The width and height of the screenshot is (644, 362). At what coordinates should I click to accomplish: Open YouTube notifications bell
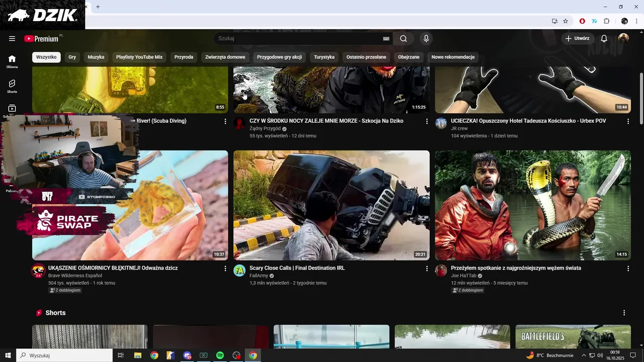[x=604, y=39]
